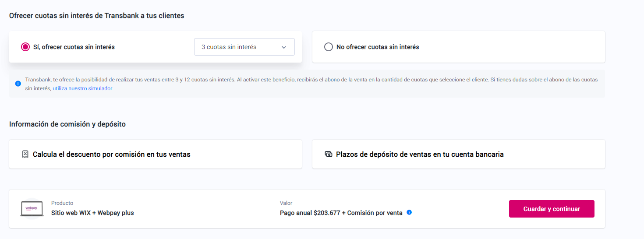Click the 'Guardar y continuar' button
644x239 pixels.
[x=552, y=209]
